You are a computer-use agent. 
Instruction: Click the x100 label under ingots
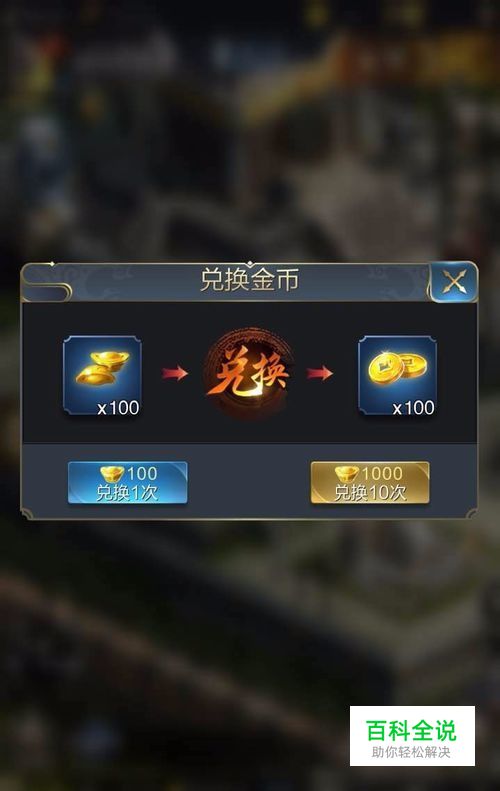[x=119, y=408]
